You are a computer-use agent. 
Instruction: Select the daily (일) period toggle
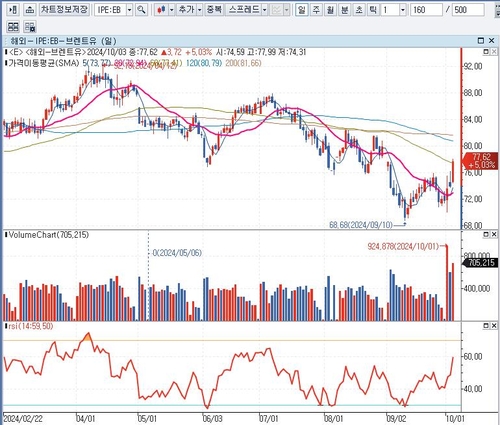pyautogui.click(x=302, y=10)
